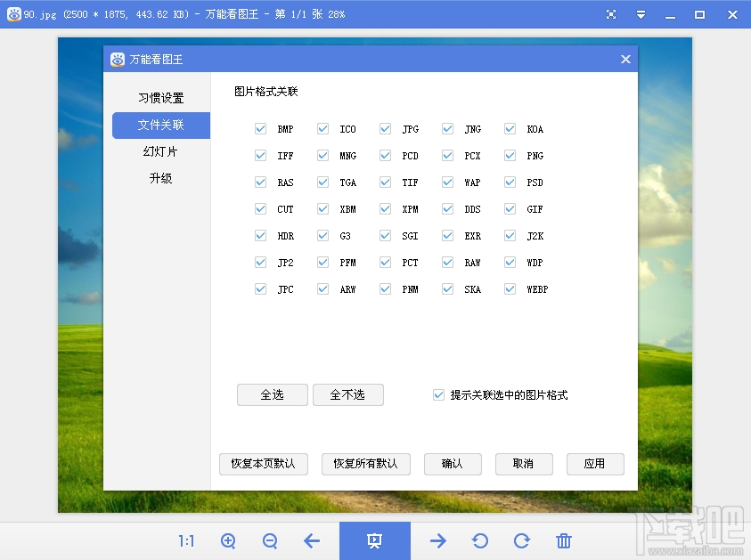This screenshot has width=751, height=560.
Task: Click the app logo in main title bar
Action: pos(14,14)
